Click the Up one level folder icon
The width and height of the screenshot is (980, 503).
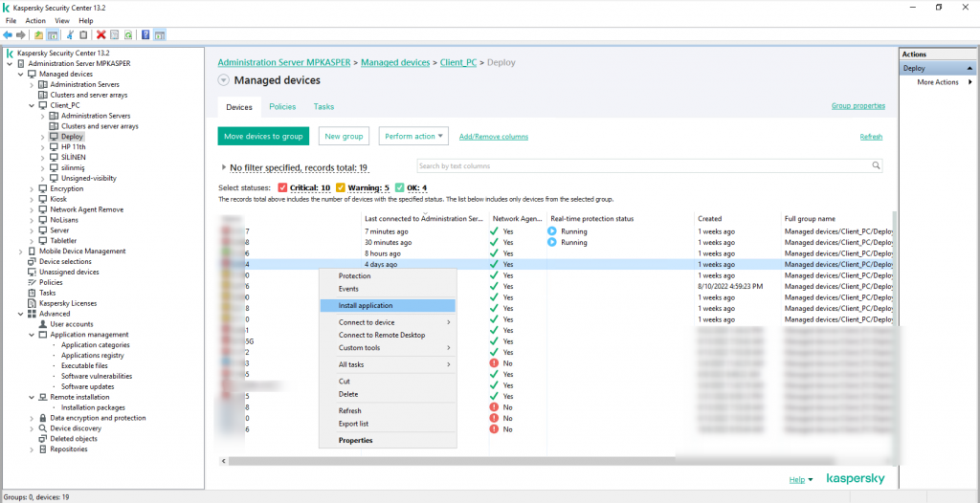[x=39, y=34]
